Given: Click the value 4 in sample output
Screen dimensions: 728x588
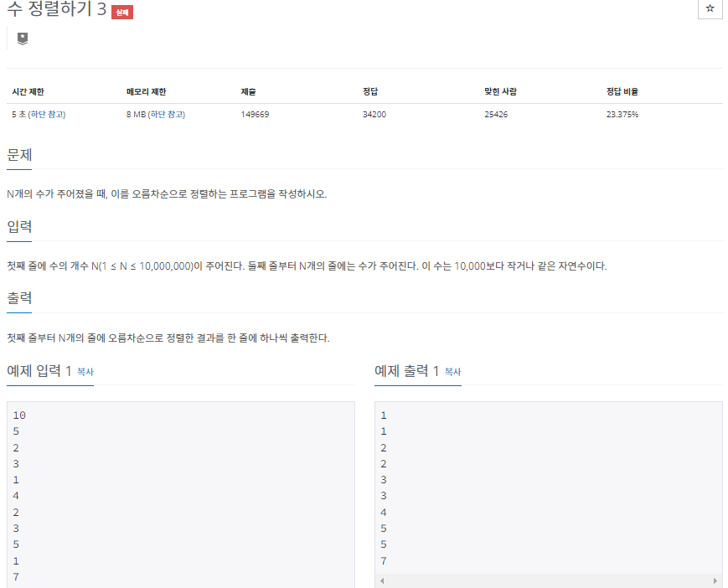Looking at the screenshot, I should 384,513.
